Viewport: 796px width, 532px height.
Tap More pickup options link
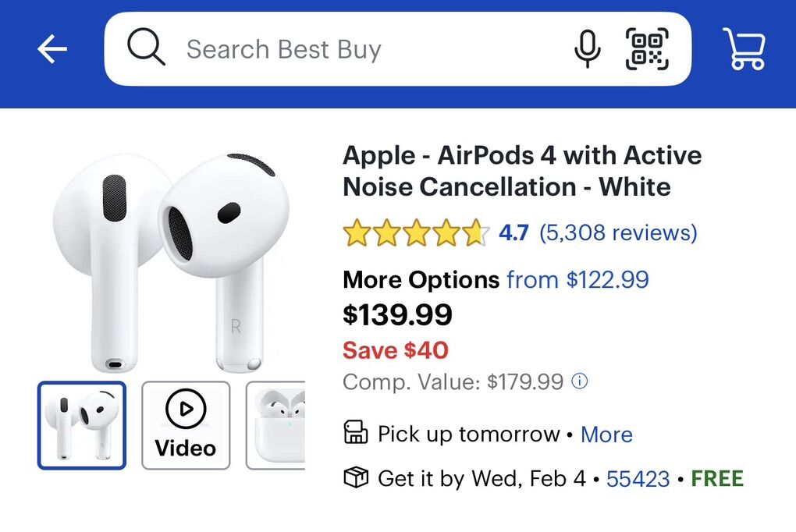(606, 434)
